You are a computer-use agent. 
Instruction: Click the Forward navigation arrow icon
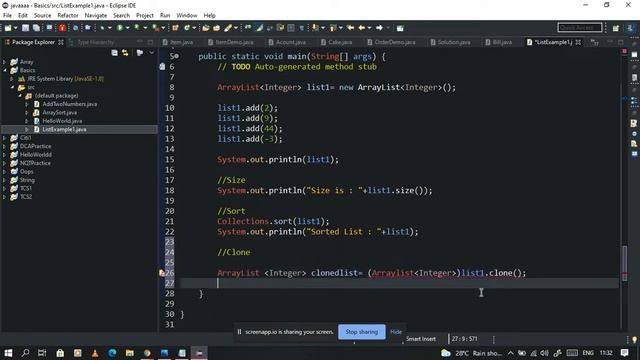[379, 28]
